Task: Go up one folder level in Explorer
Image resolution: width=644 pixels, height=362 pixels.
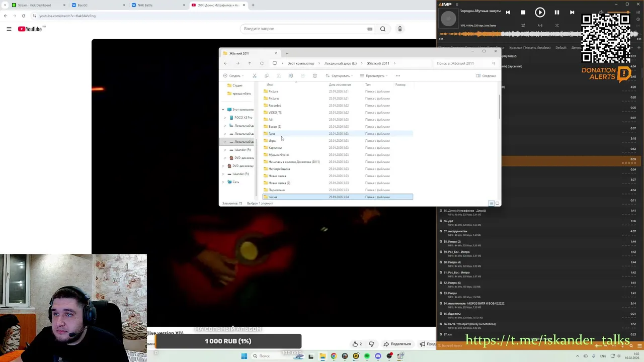Action: coord(250,63)
